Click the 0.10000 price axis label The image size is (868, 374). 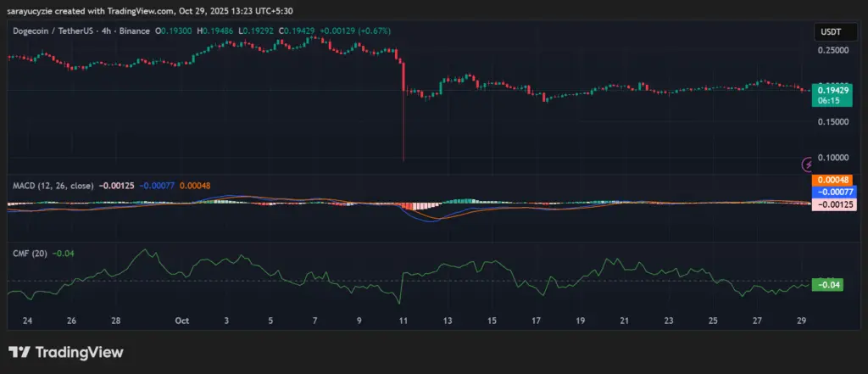click(x=832, y=158)
